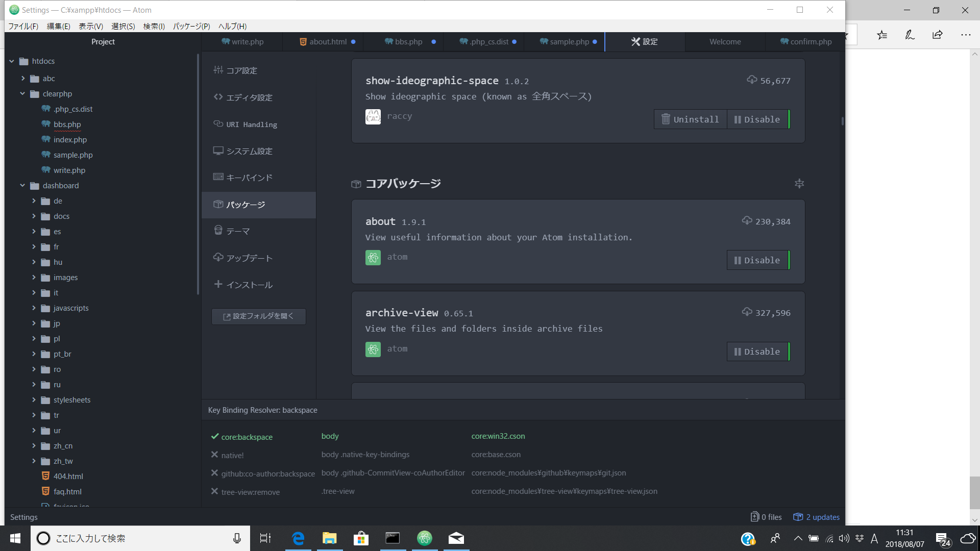Collapse the dashboard folder
Image resolution: width=980 pixels, height=551 pixels.
pos(22,186)
